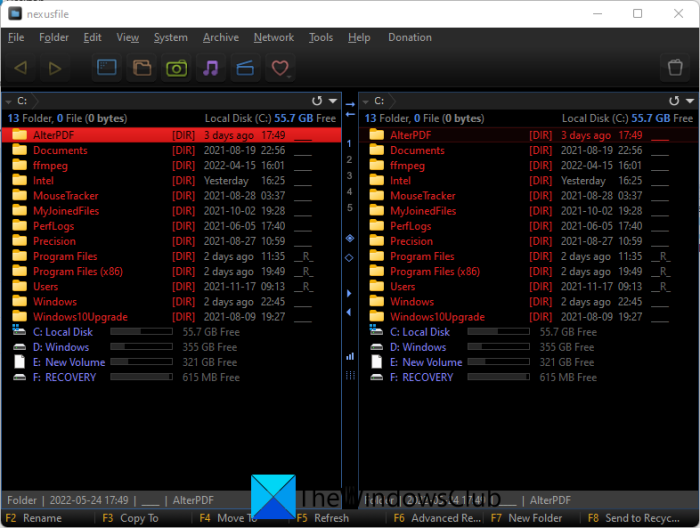Open the music note toolbar icon
The width and height of the screenshot is (700, 528).
[x=210, y=68]
